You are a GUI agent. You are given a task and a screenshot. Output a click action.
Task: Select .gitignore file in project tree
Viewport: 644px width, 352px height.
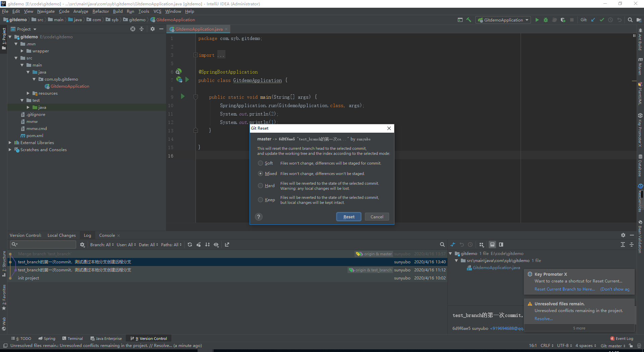pos(36,115)
